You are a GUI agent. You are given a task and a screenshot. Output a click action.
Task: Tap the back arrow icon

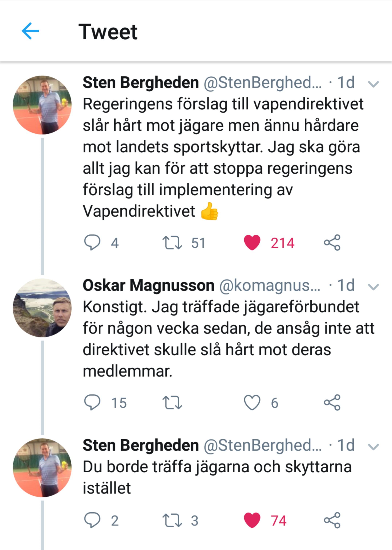[30, 31]
